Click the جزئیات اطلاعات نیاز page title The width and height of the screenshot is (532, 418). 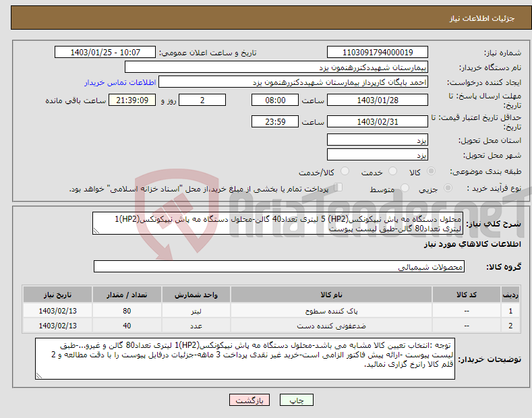[x=482, y=18]
